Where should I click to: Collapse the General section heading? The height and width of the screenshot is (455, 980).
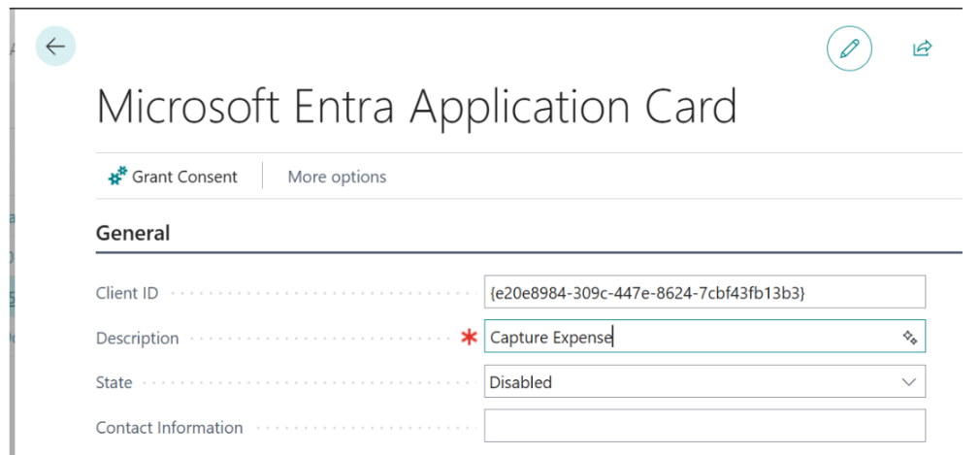[x=133, y=233]
